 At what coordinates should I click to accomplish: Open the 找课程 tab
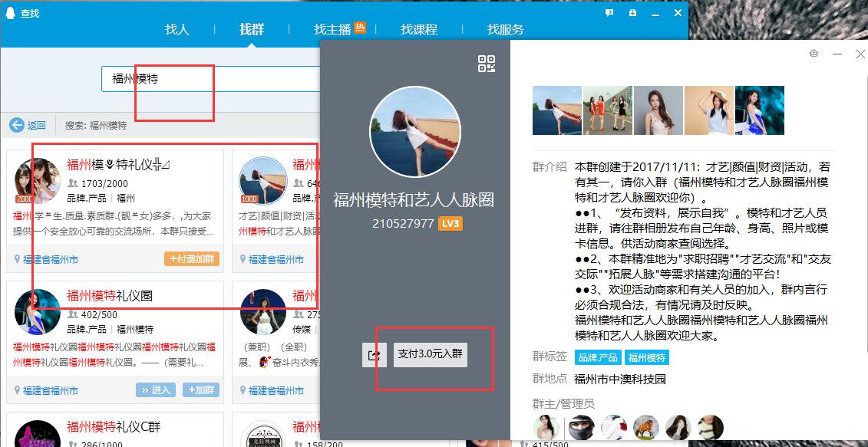(x=418, y=29)
